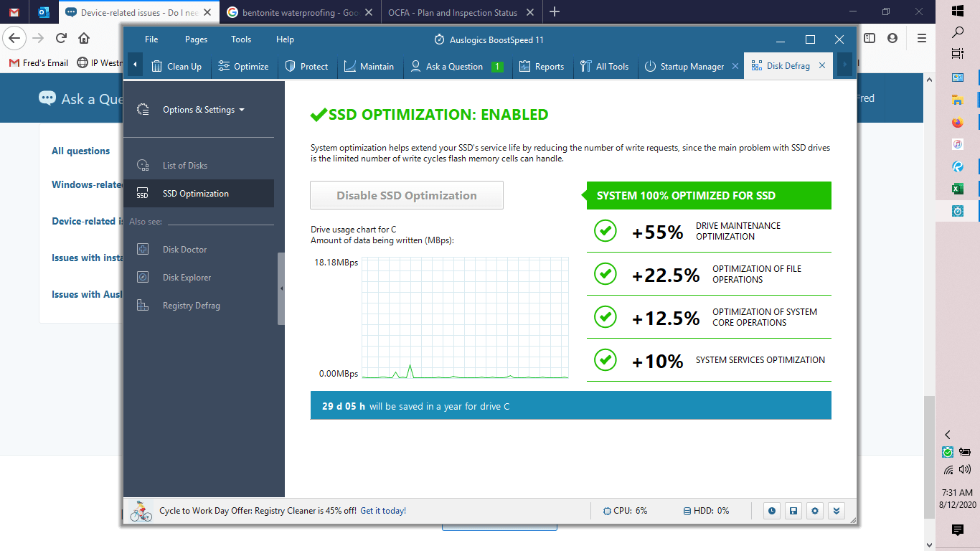Switch to the Clean Up tab

(176, 67)
